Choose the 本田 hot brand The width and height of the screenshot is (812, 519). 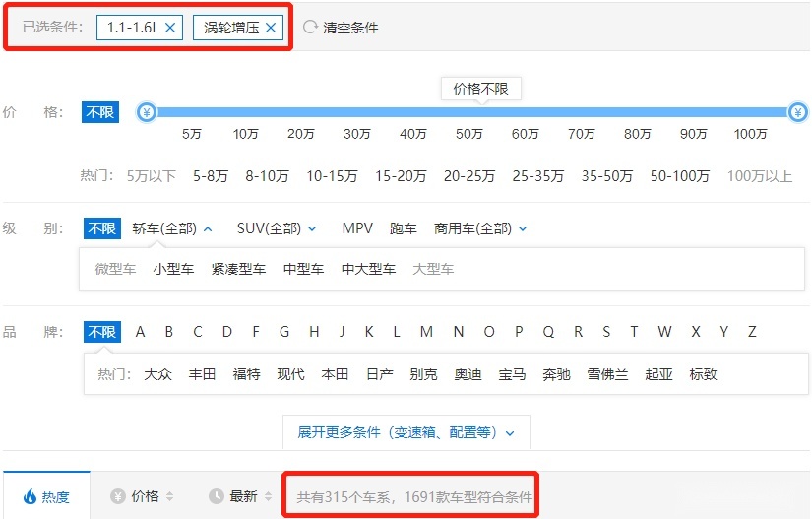[335, 374]
